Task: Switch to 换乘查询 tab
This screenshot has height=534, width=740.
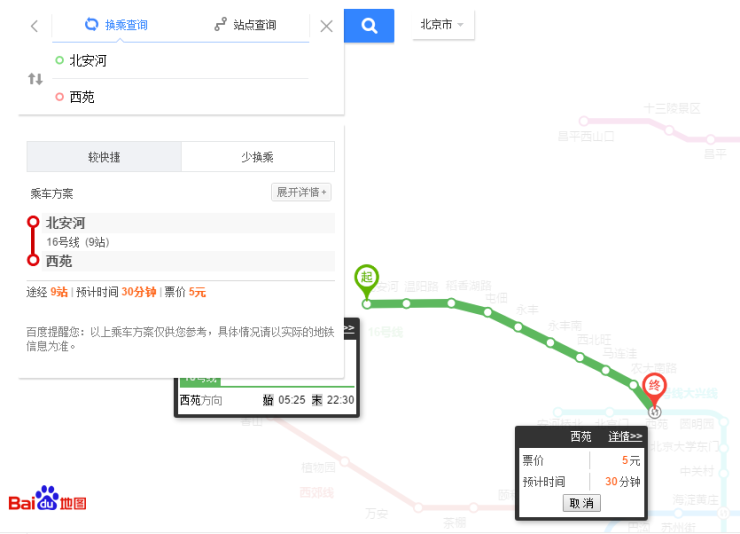Action: [116, 25]
